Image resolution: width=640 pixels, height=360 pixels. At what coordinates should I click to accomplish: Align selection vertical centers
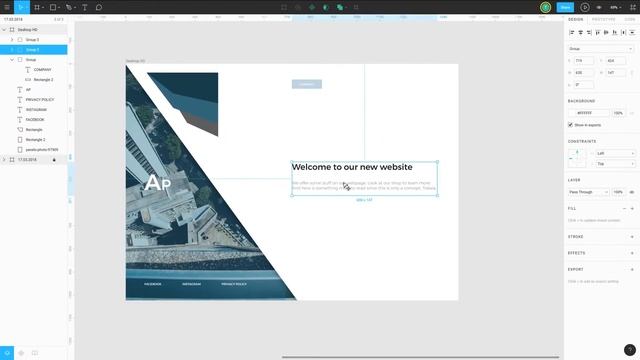point(606,32)
